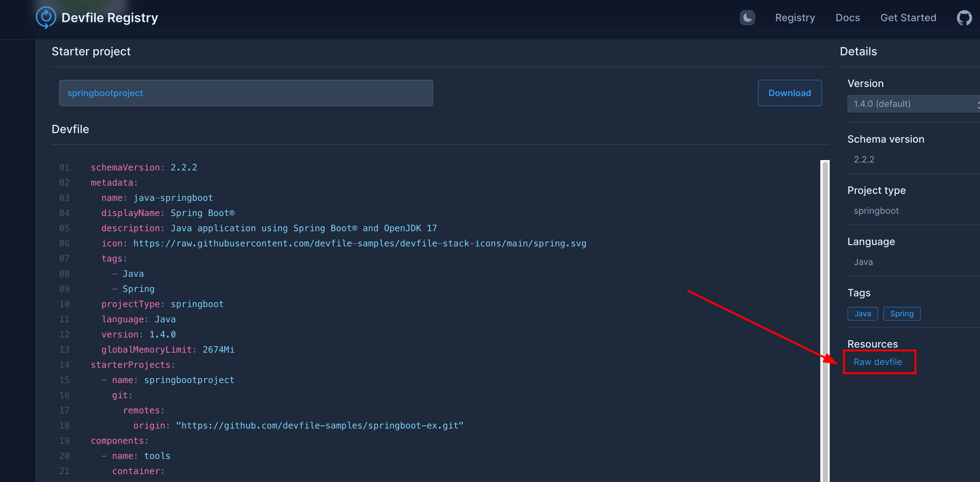Open the Get Started nav link
The image size is (980, 482).
[908, 17]
